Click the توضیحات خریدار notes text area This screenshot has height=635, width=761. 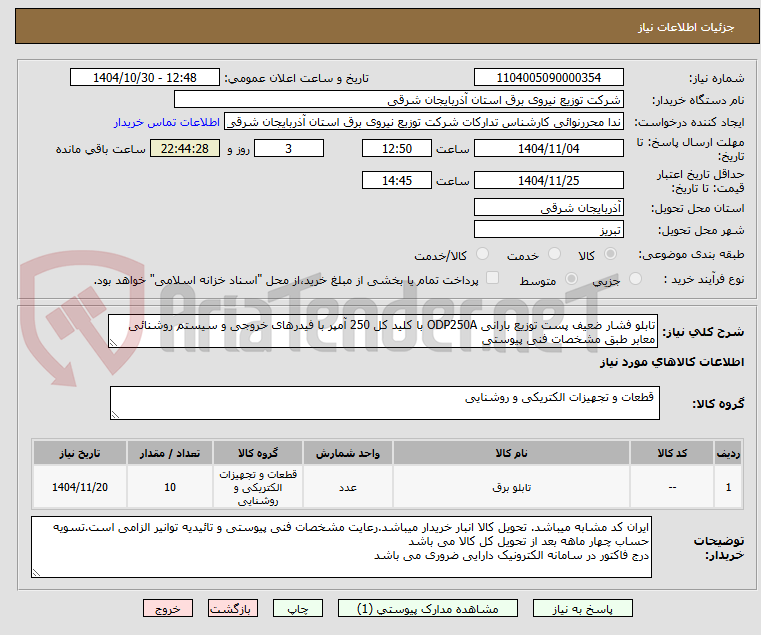[x=341, y=547]
